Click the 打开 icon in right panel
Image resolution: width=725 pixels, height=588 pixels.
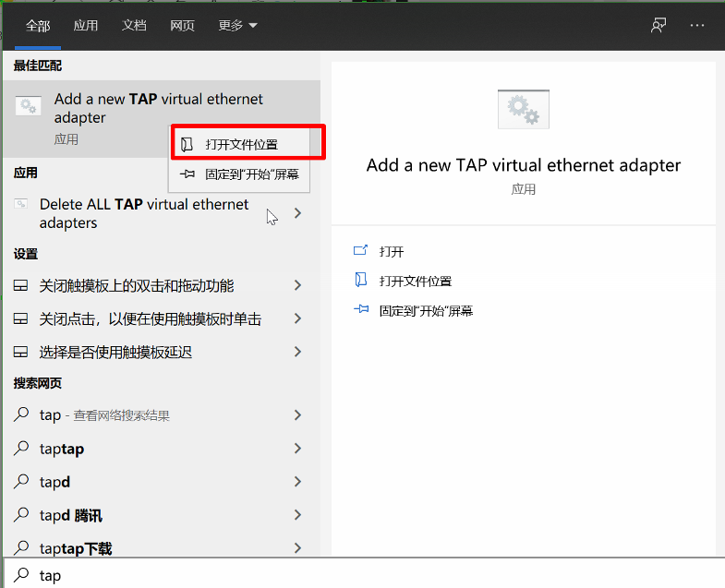(x=361, y=251)
